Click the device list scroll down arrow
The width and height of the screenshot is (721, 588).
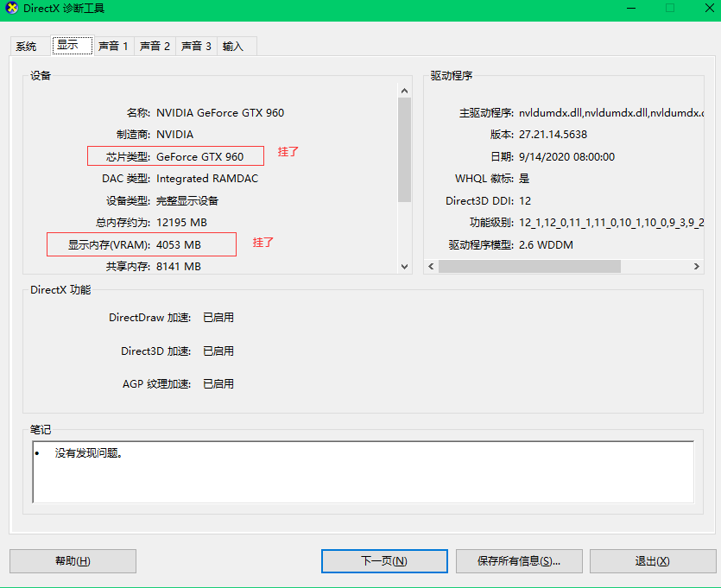click(405, 267)
